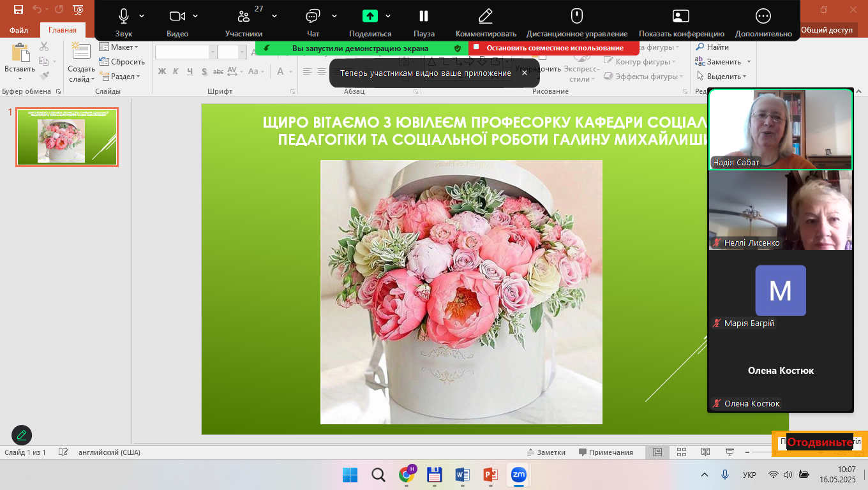Switch to the Файл tab
Screen dimensions: 868x490
click(x=19, y=30)
